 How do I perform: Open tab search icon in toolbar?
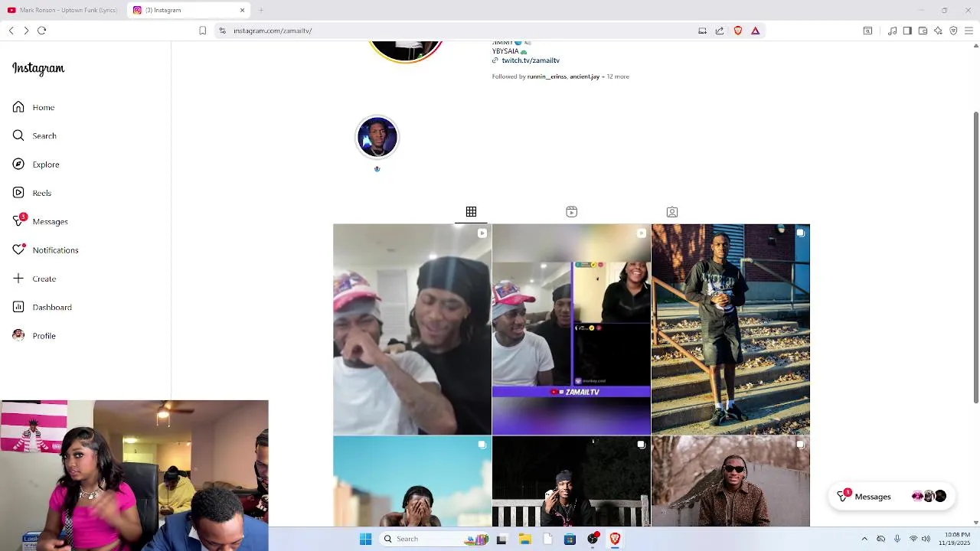(867, 31)
